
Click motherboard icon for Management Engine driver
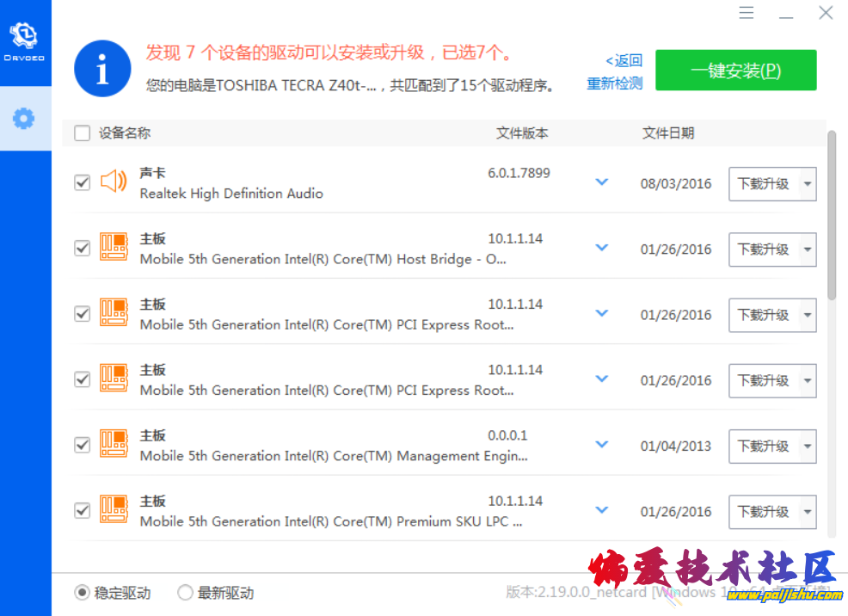tap(114, 445)
